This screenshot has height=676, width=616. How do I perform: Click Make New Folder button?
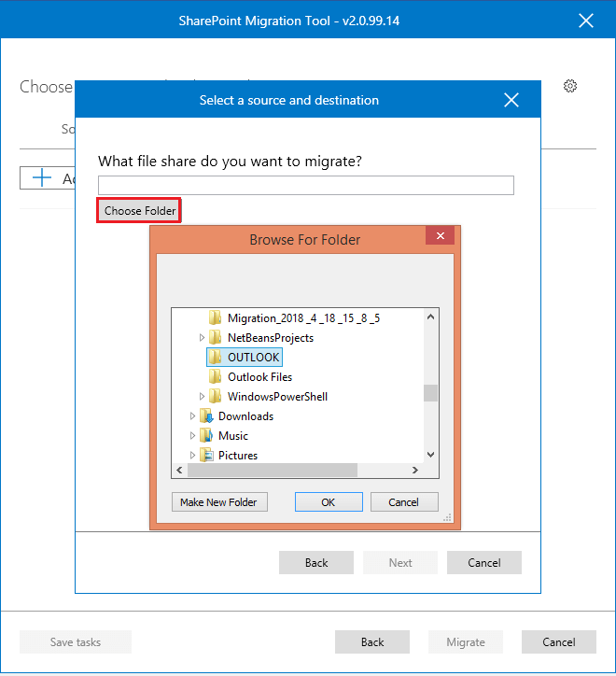[219, 502]
